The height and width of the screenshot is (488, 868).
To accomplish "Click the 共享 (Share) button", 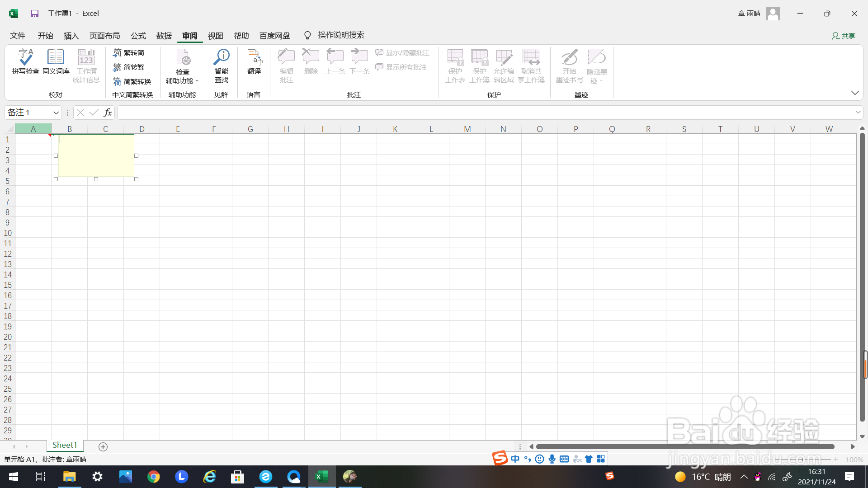I will (x=844, y=36).
